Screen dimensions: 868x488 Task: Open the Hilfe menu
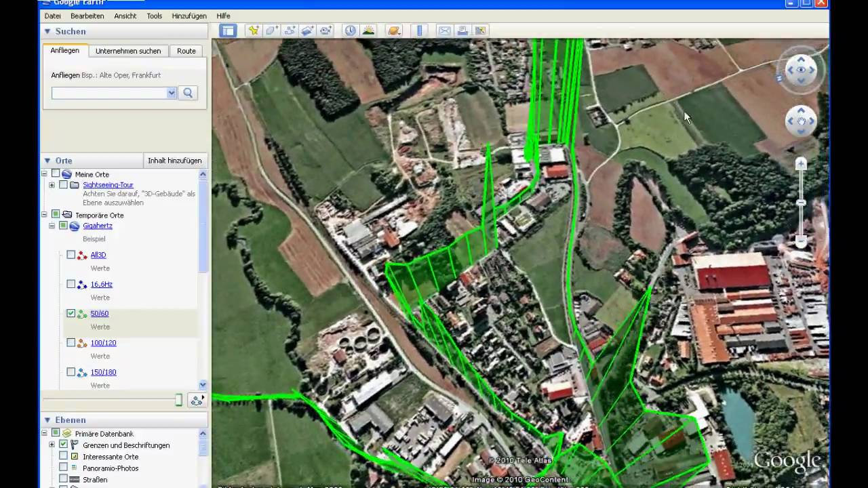tap(223, 16)
